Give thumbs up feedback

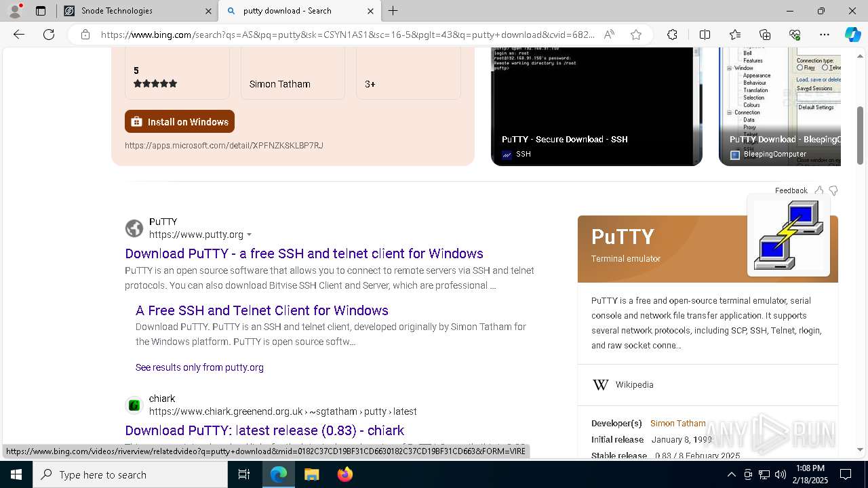(819, 190)
